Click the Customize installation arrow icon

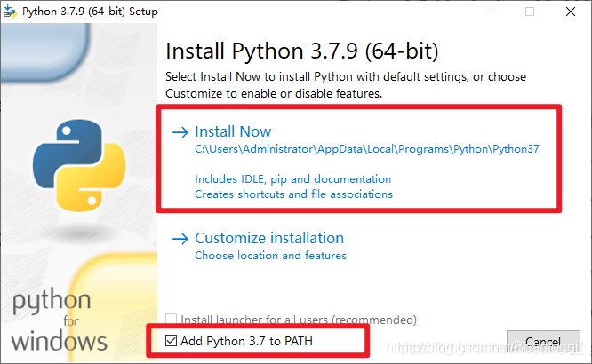180,239
